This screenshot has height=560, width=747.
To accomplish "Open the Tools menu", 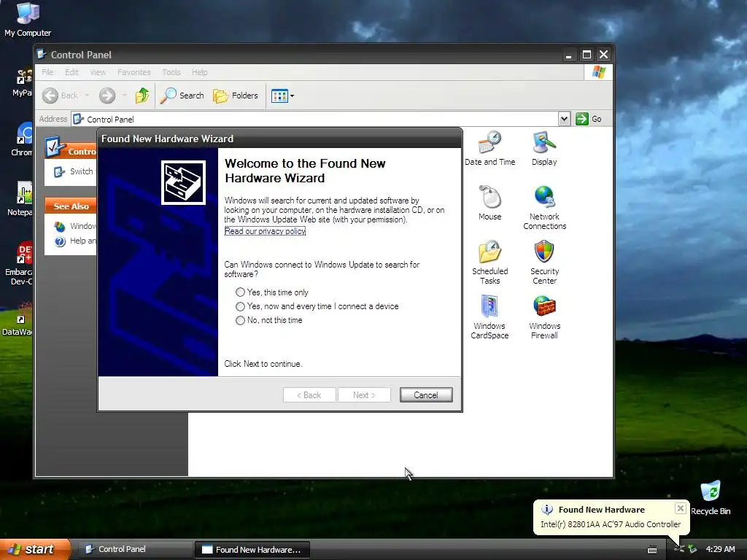I will (x=171, y=72).
